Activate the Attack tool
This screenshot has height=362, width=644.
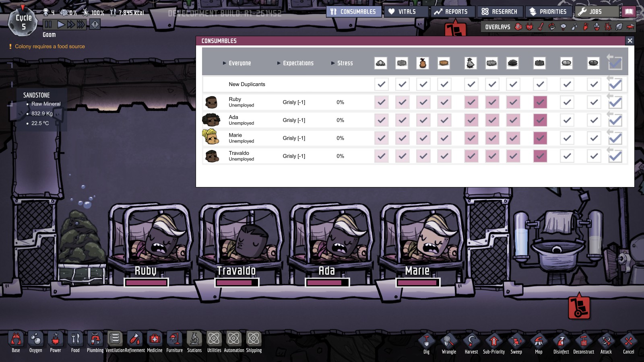pyautogui.click(x=606, y=344)
